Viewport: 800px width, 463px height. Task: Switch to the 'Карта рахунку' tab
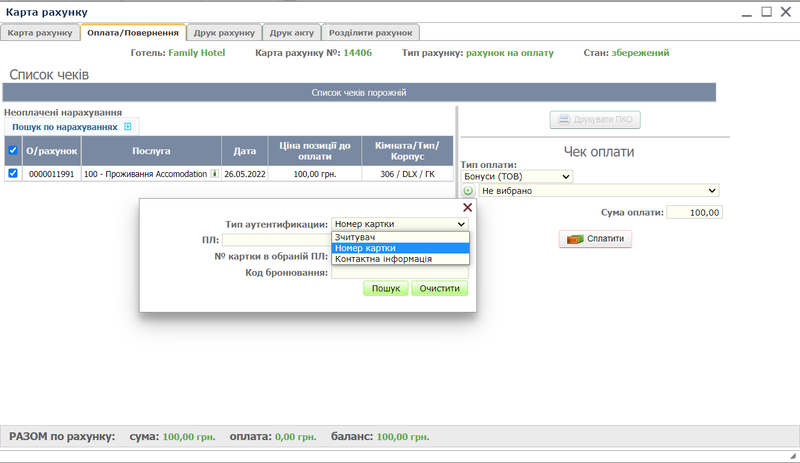[x=40, y=32]
